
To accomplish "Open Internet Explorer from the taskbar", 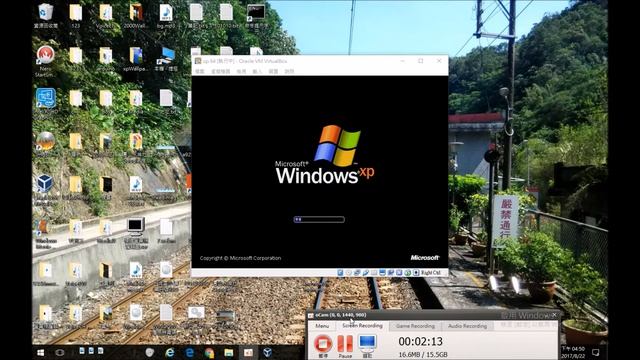I will pyautogui.click(x=170, y=353).
